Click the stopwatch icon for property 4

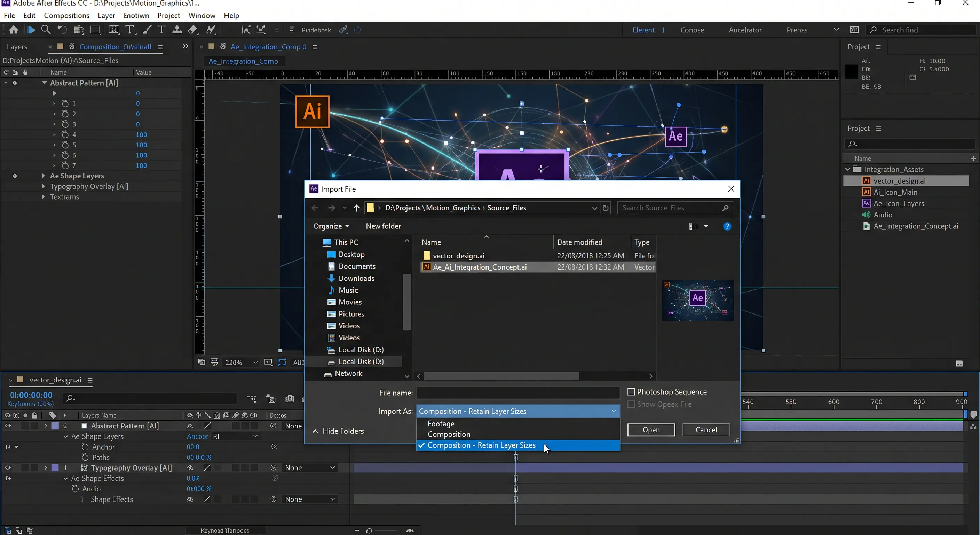click(x=65, y=134)
